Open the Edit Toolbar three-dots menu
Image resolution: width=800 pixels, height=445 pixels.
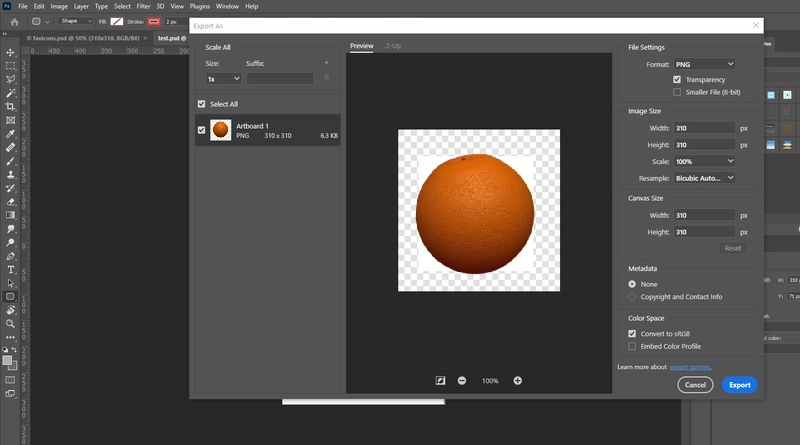10,337
